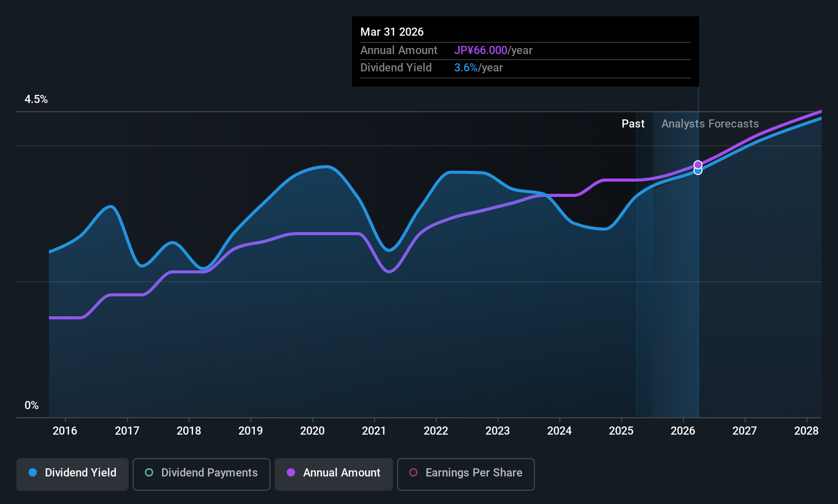The height and width of the screenshot is (504, 838).
Task: Toggle the Annual Amount legend button
Action: click(334, 474)
